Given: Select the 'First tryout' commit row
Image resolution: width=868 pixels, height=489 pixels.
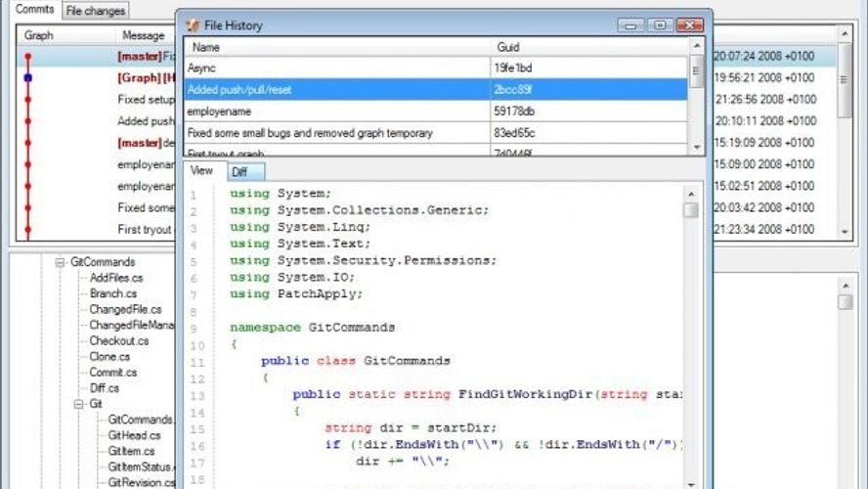Looking at the screenshot, I should (97, 229).
